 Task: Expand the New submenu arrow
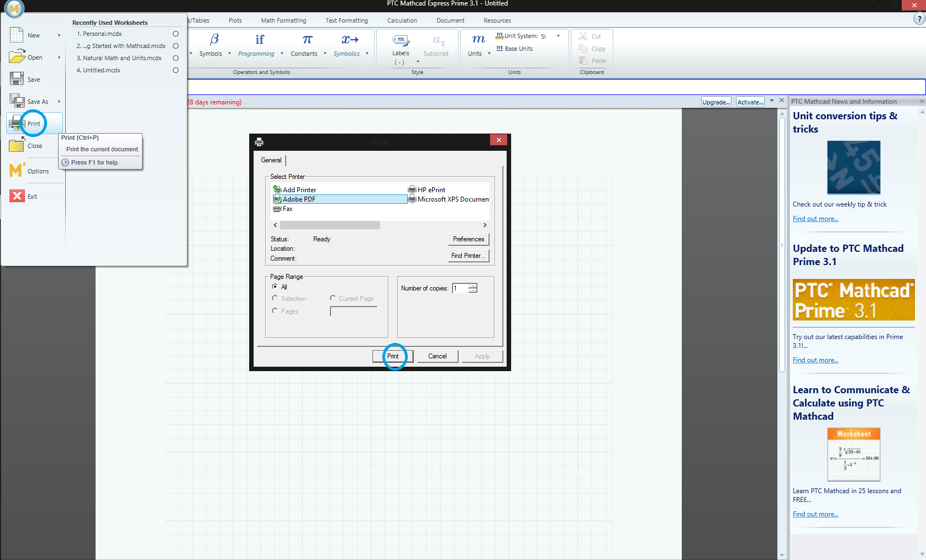[59, 35]
